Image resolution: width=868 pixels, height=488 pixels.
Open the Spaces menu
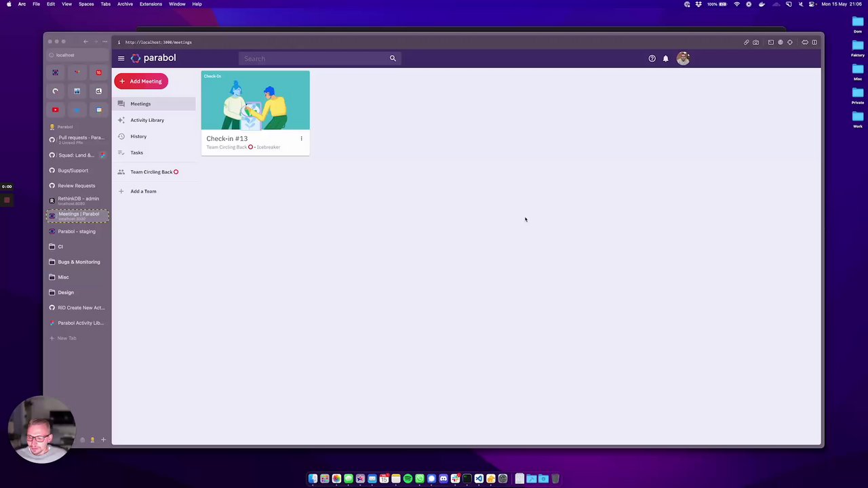86,4
